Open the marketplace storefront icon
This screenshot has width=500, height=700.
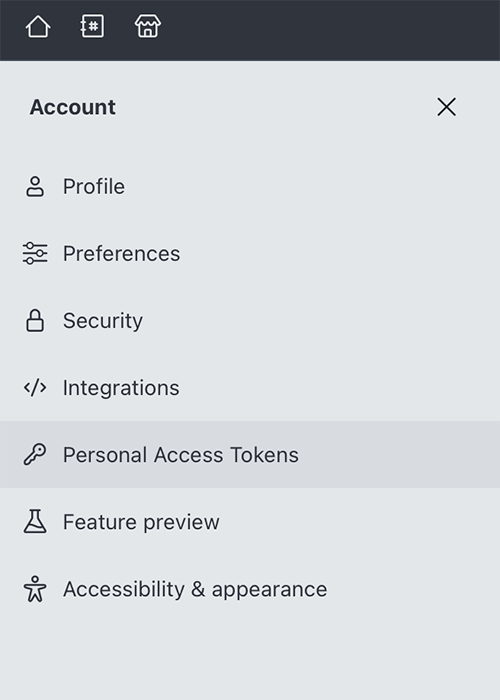[x=148, y=26]
